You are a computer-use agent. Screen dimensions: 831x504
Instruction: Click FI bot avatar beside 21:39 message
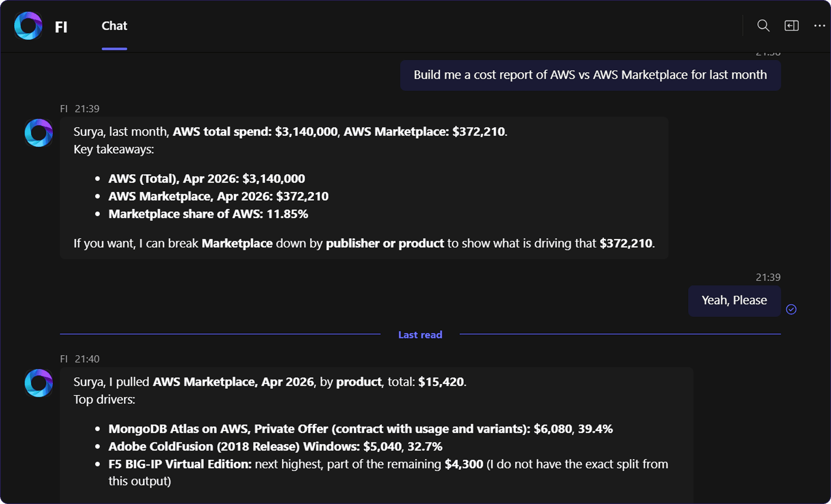39,133
